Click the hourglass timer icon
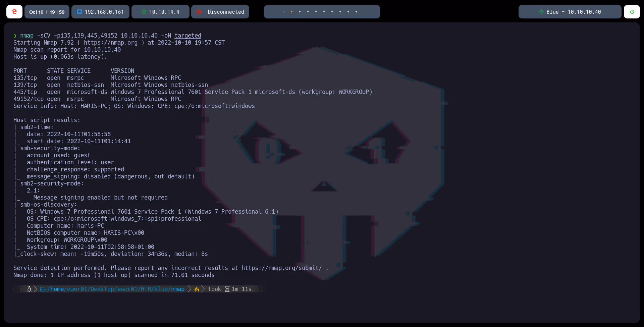This screenshot has width=644, height=327. (x=227, y=289)
